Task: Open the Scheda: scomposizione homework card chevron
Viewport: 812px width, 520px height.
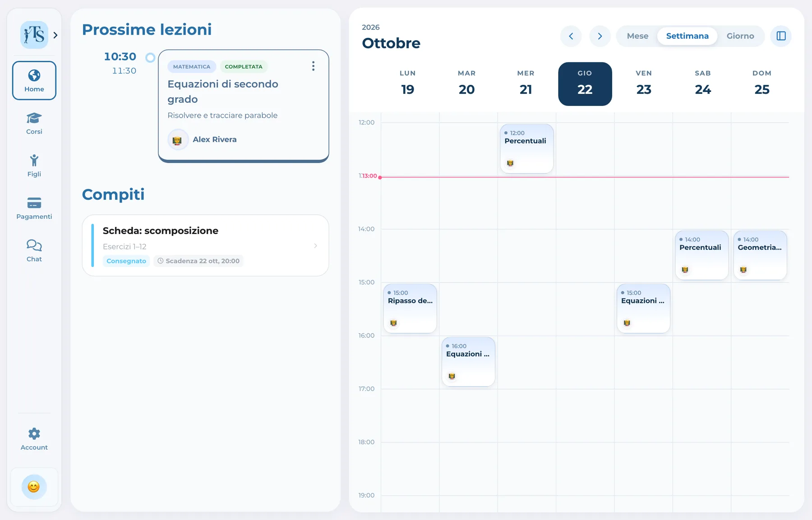Action: [315, 246]
